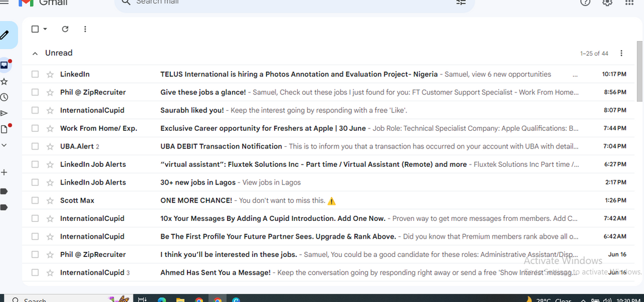This screenshot has height=302, width=644.
Task: Refresh the mail list
Action: pyautogui.click(x=65, y=29)
